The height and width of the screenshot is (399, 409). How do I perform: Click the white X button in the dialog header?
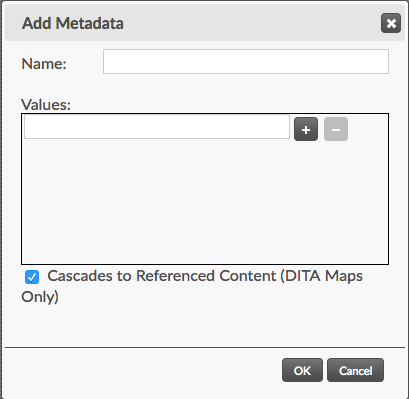pos(391,23)
